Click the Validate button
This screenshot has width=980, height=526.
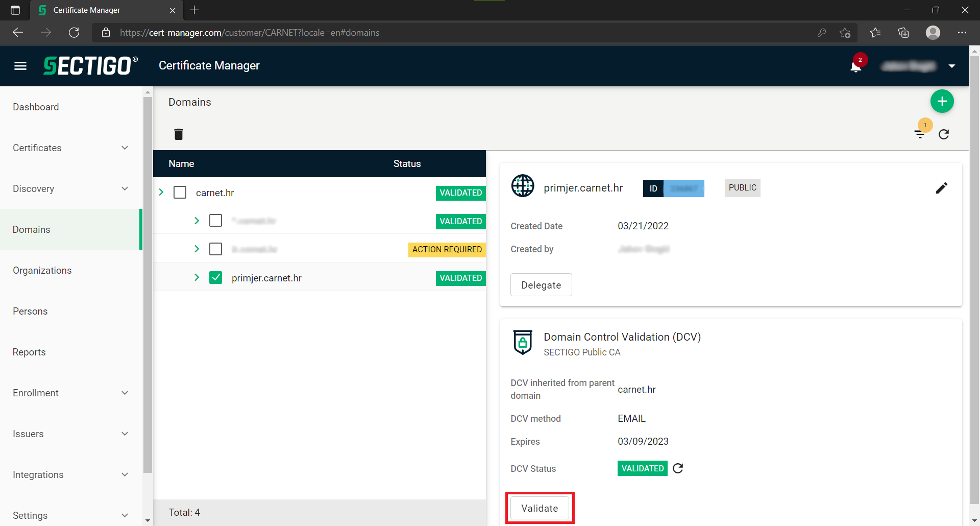pos(540,508)
